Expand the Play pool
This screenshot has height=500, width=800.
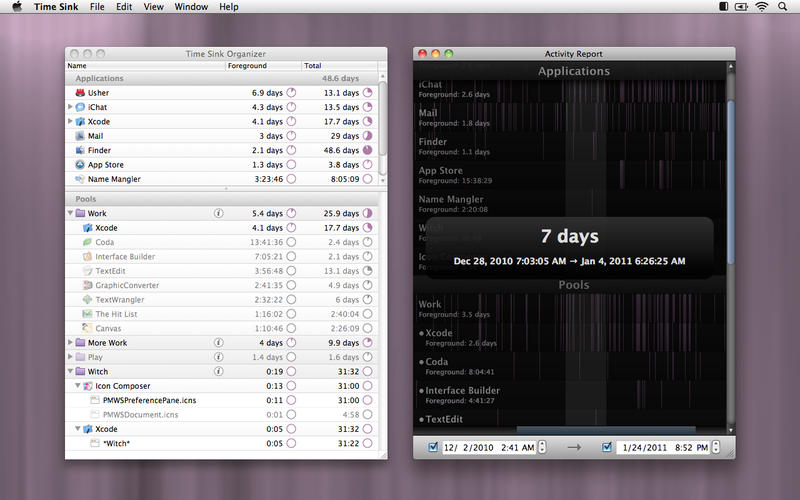[x=70, y=357]
